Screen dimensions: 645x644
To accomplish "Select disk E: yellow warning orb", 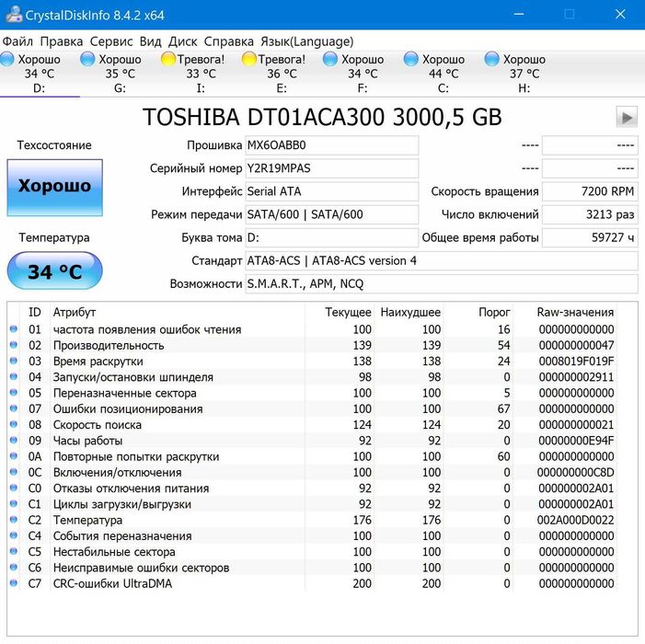I will [249, 59].
